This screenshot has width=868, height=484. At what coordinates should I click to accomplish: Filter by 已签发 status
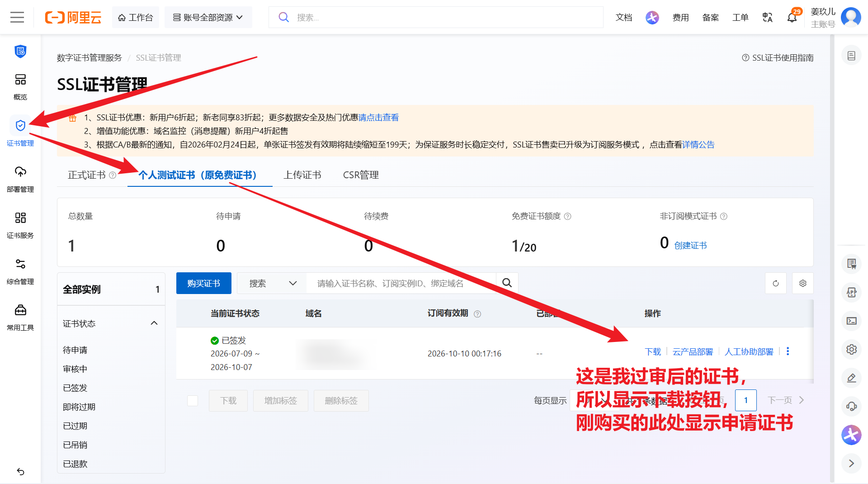[75, 388]
